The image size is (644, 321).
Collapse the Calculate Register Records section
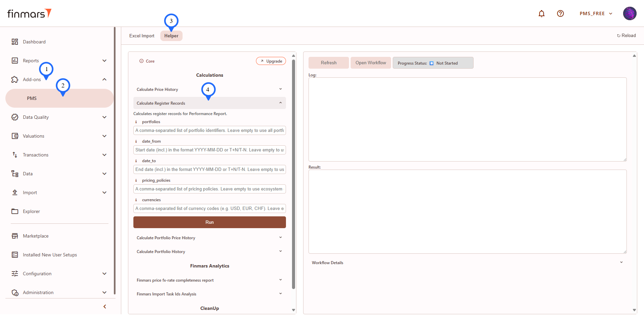(x=280, y=103)
